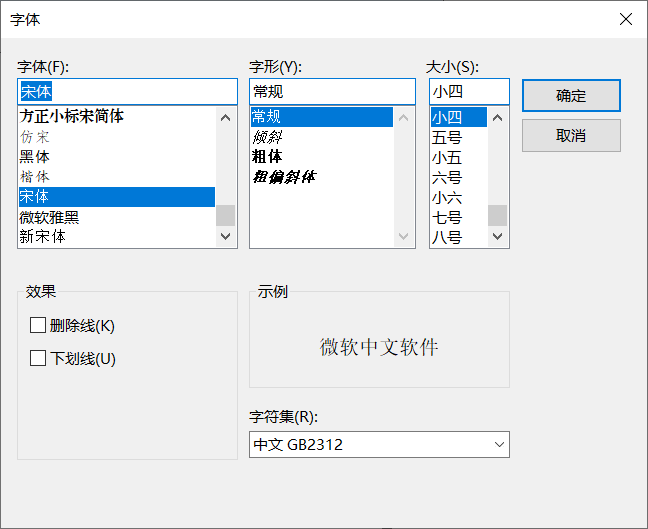Click font list scroll-up arrow

226,118
